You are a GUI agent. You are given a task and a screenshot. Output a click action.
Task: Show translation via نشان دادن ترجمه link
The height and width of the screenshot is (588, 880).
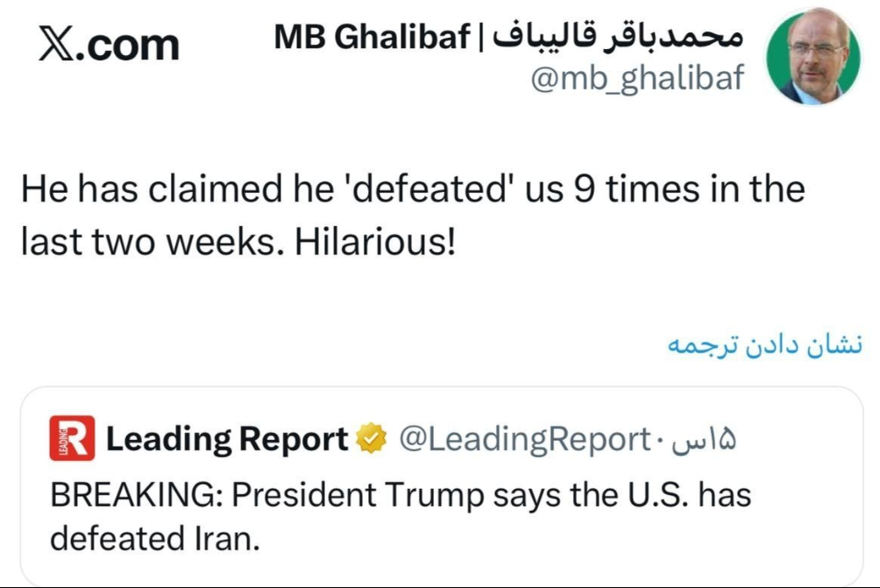(x=765, y=344)
